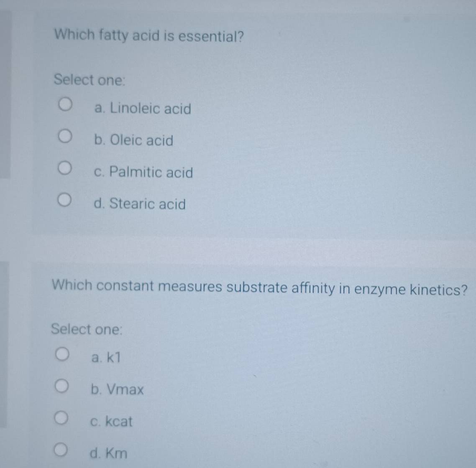Click answer label a. Linoleic acid
Viewport: 476px width, 468px height.
coord(143,109)
